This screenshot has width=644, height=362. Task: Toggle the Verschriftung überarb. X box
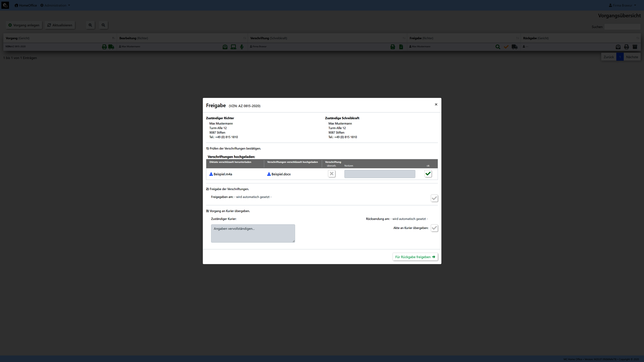tap(332, 174)
